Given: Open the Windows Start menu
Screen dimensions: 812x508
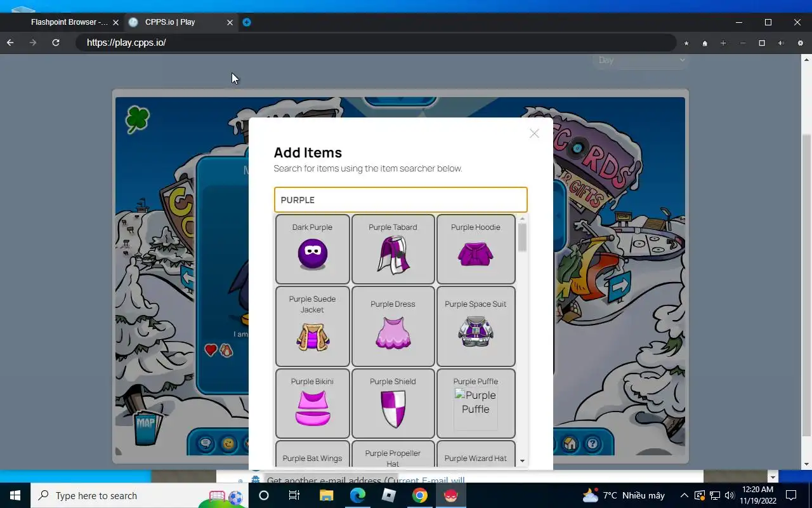Looking at the screenshot, I should pyautogui.click(x=15, y=495).
